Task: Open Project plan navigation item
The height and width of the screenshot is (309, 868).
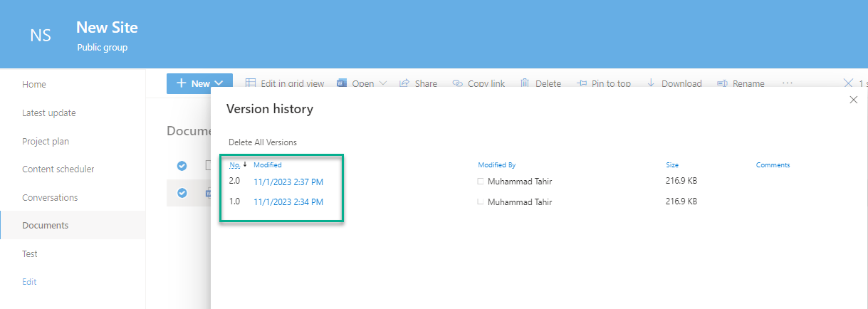Action: pyautogui.click(x=46, y=141)
